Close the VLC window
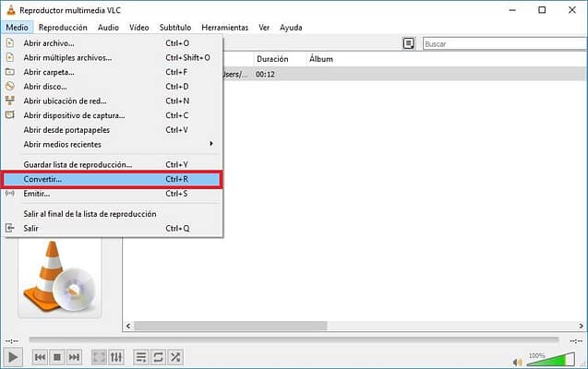588x369 pixels. (572, 10)
